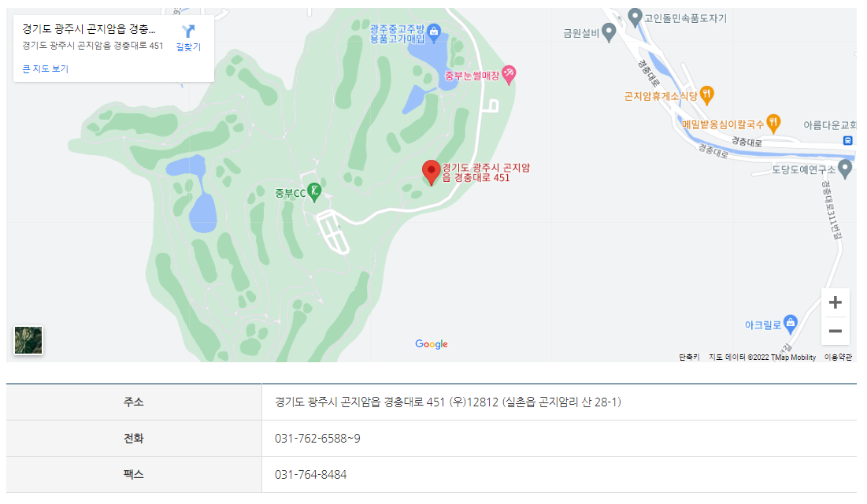This screenshot has height=504, width=867.
Task: Click the 메밀밭옹심이칼국수 restaurant icon
Action: pyautogui.click(x=773, y=124)
